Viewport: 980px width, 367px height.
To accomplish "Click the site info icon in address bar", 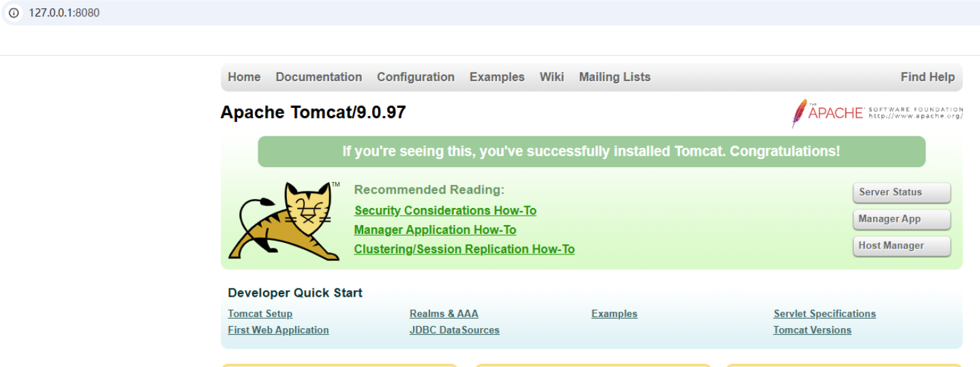I will coord(14,13).
